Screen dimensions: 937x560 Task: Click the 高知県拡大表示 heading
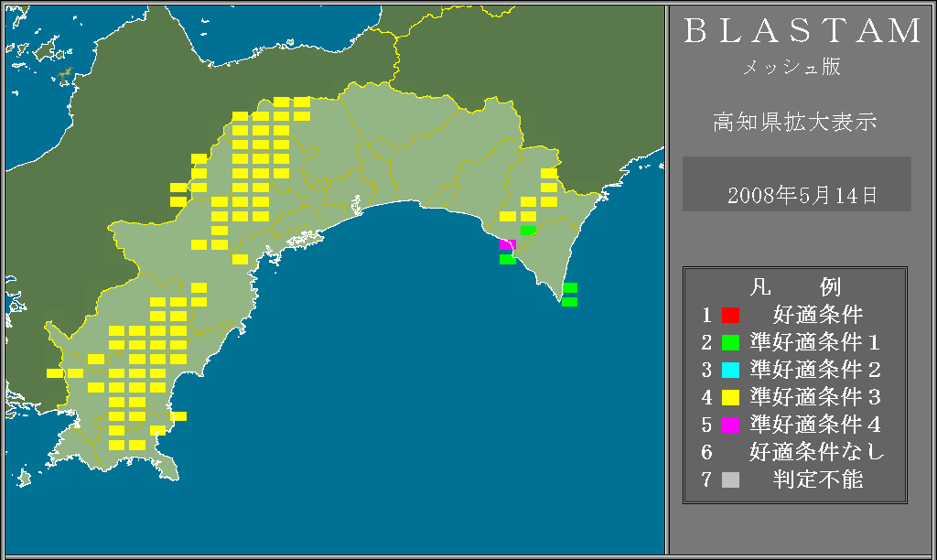795,122
